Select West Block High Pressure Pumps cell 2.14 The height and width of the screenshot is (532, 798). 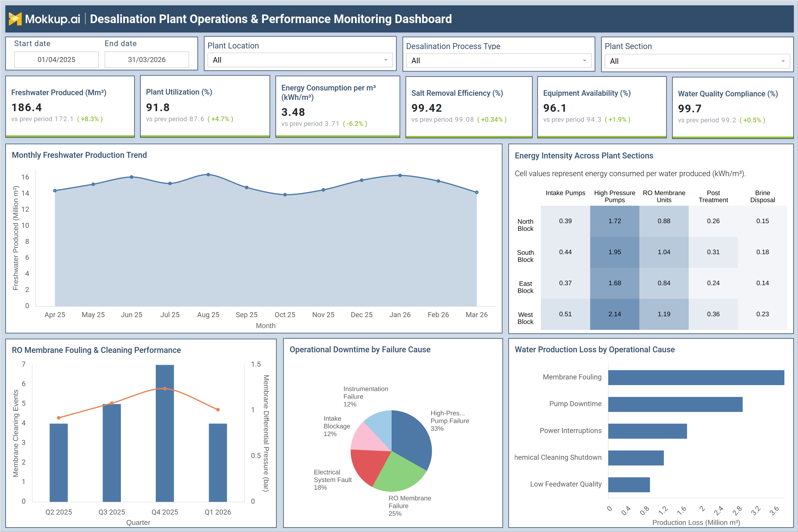[614, 314]
